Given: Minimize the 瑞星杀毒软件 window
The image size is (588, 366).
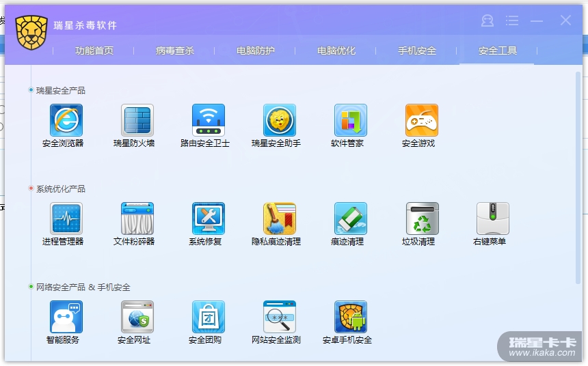Looking at the screenshot, I should [x=537, y=21].
